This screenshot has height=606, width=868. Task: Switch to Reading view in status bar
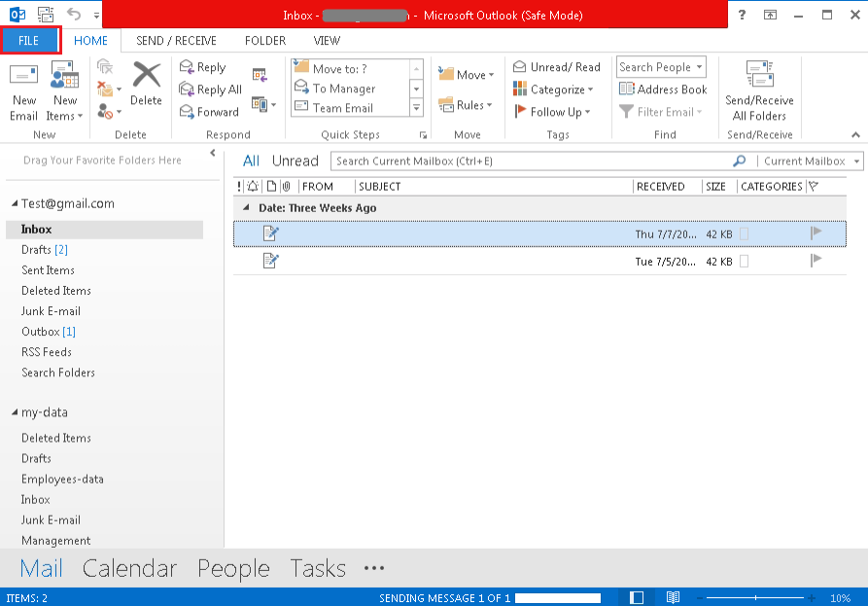[674, 597]
